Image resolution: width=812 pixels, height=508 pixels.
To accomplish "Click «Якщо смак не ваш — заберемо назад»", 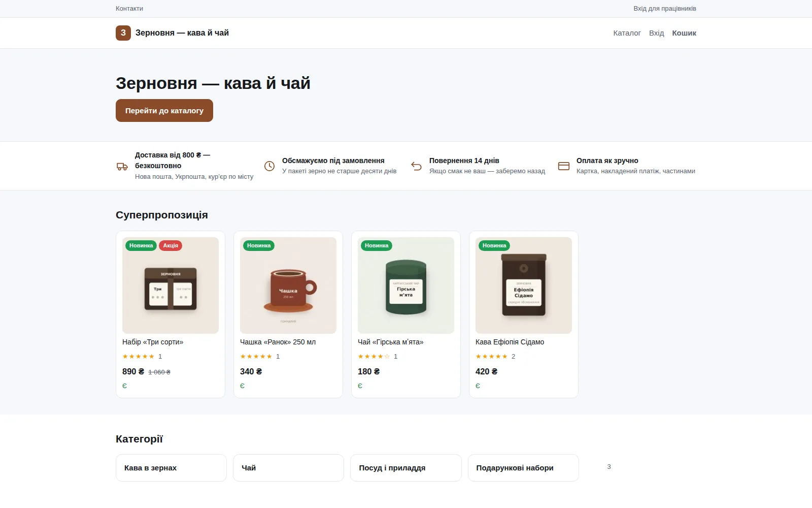I will click(x=487, y=171).
